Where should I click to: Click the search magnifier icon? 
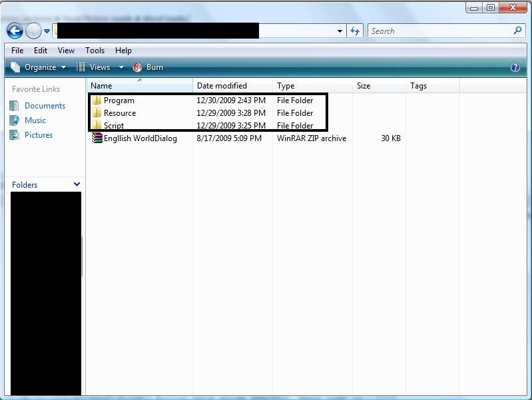[x=518, y=31]
